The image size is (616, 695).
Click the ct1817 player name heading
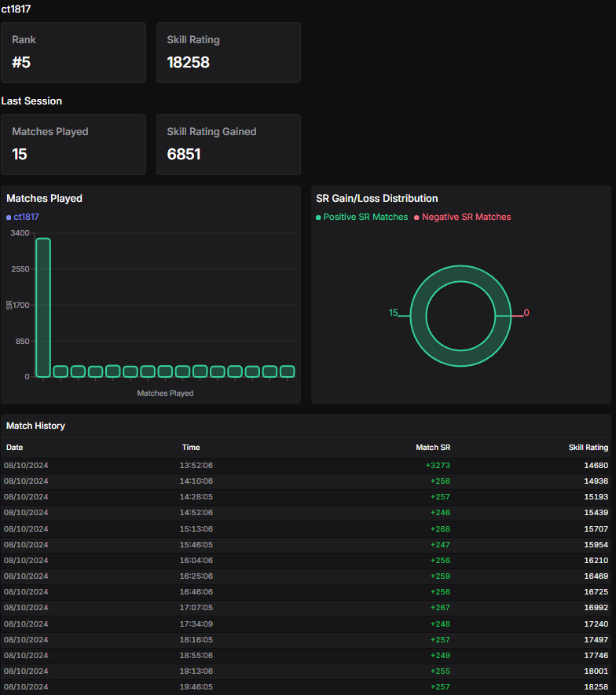[x=16, y=9]
